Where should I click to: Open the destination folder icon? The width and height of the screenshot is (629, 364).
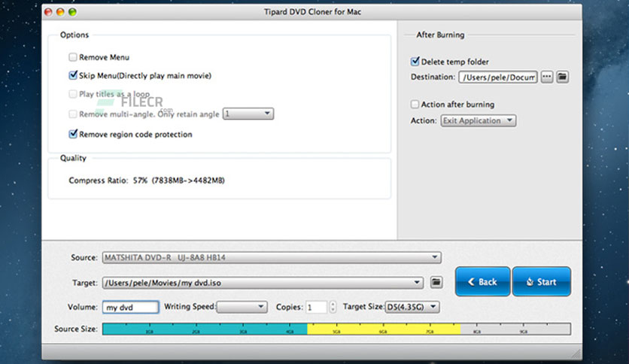click(562, 77)
